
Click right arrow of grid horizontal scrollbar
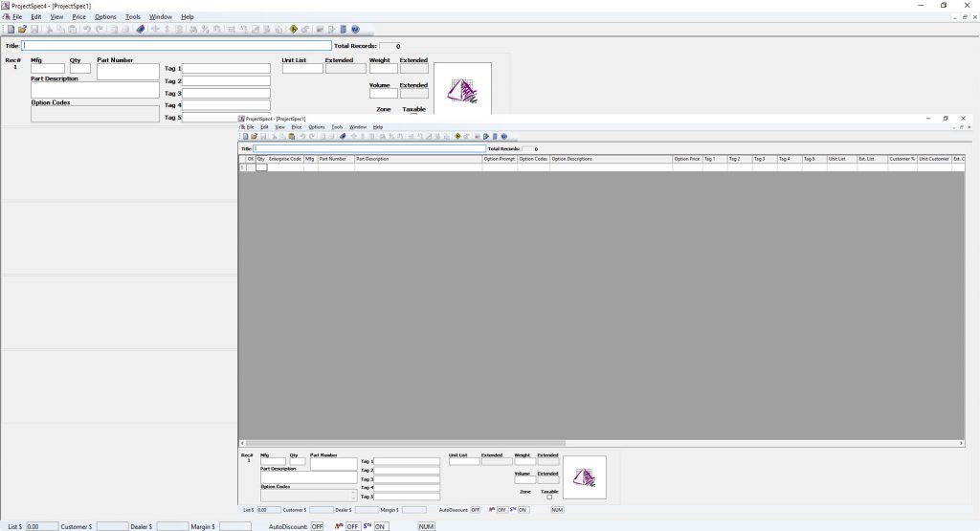click(x=961, y=443)
